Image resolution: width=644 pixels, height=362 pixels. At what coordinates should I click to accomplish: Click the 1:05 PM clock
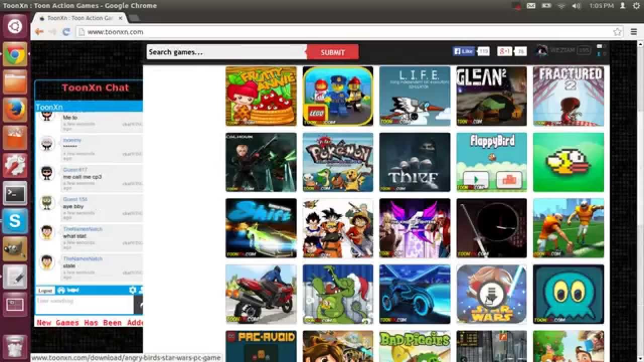coord(601,6)
